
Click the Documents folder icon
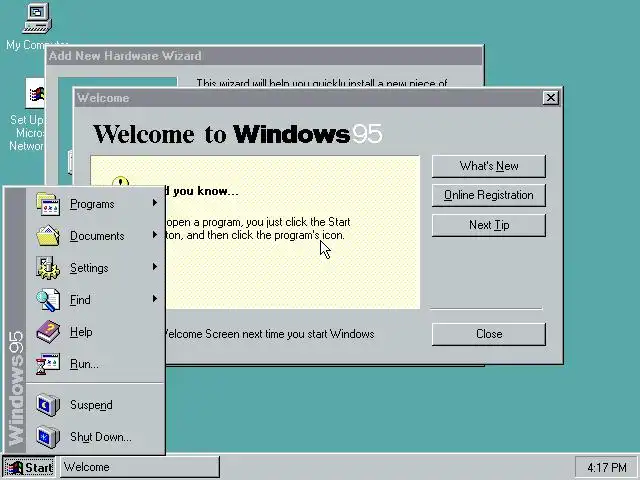click(48, 236)
